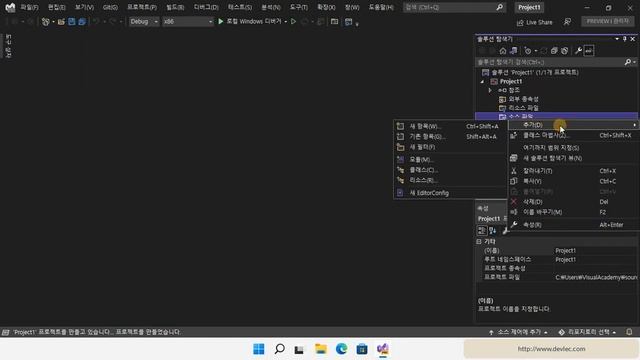Click the Solution Explorer Home icon
The width and height of the screenshot is (640, 360).
[x=503, y=51]
